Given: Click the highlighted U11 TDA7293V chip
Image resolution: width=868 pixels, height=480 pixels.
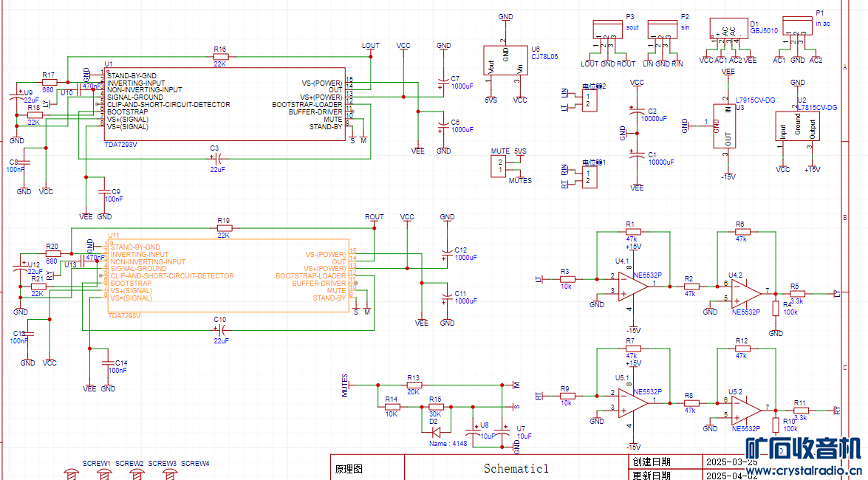Looking at the screenshot, I should click(229, 275).
